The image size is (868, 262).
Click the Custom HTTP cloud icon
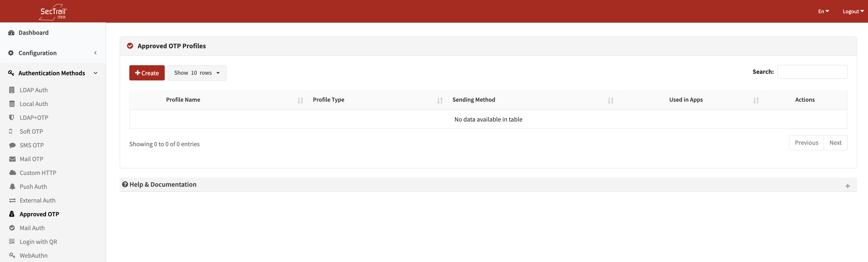[12, 173]
